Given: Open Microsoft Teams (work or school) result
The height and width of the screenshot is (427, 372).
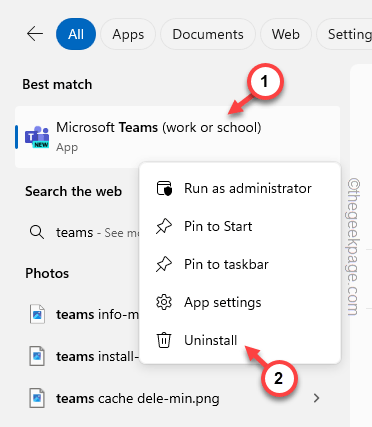Looking at the screenshot, I should 177,137.
